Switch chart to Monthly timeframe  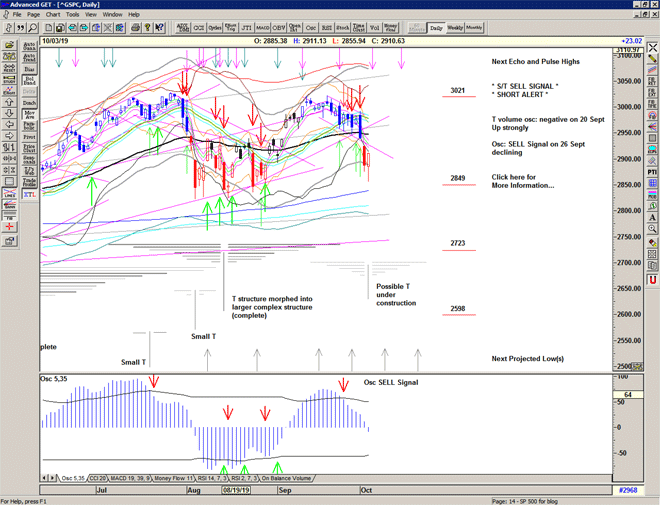coord(474,28)
